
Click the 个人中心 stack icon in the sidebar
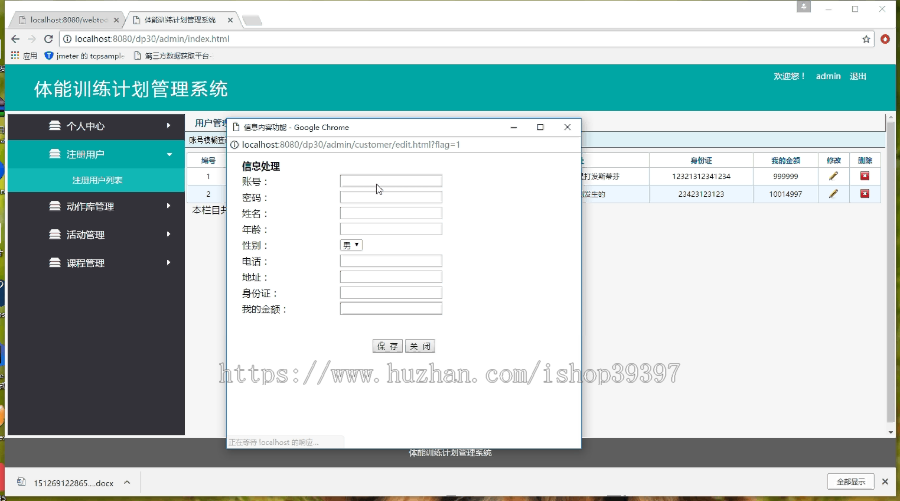[55, 126]
